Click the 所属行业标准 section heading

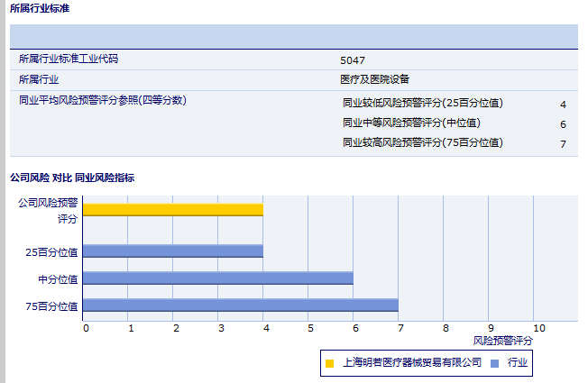40,9
